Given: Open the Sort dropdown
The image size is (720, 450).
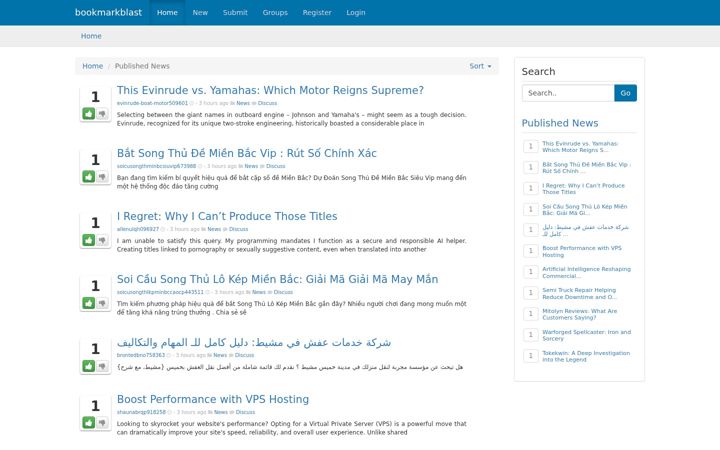Looking at the screenshot, I should [x=480, y=66].
